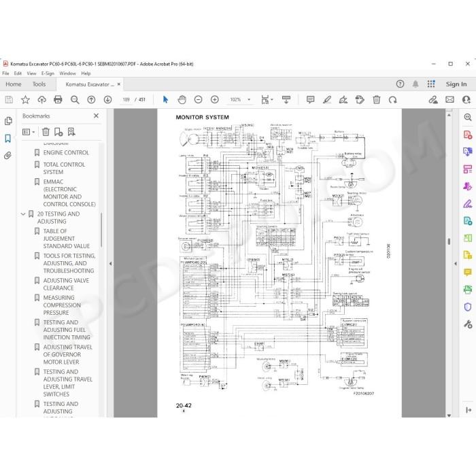This screenshot has width=476, height=476.
Task: Open the File menu
Action: pos(5,73)
